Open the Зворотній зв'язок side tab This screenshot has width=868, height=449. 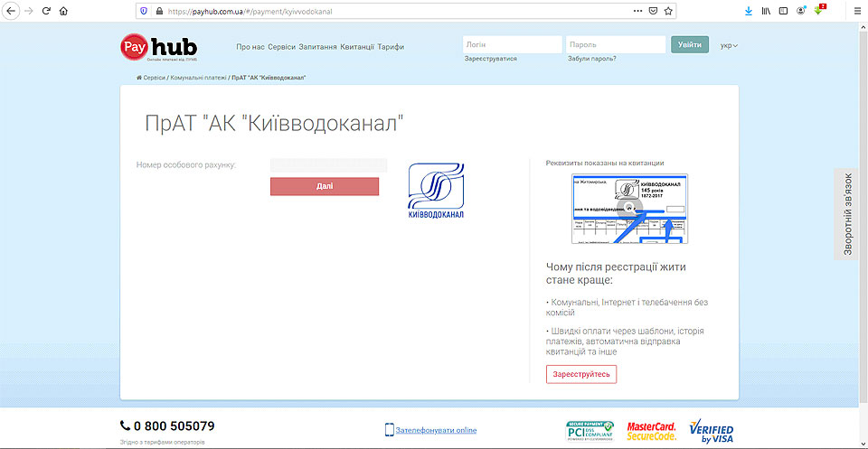click(x=847, y=214)
